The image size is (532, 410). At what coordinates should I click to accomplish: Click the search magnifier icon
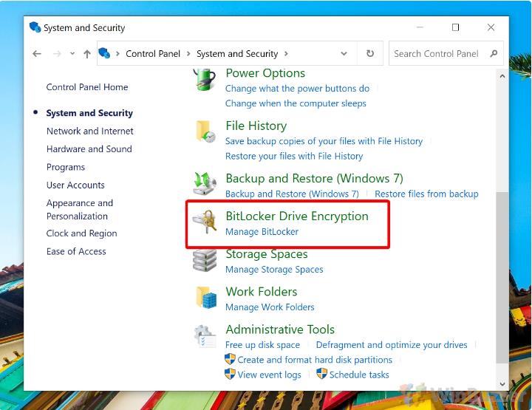[x=494, y=53]
